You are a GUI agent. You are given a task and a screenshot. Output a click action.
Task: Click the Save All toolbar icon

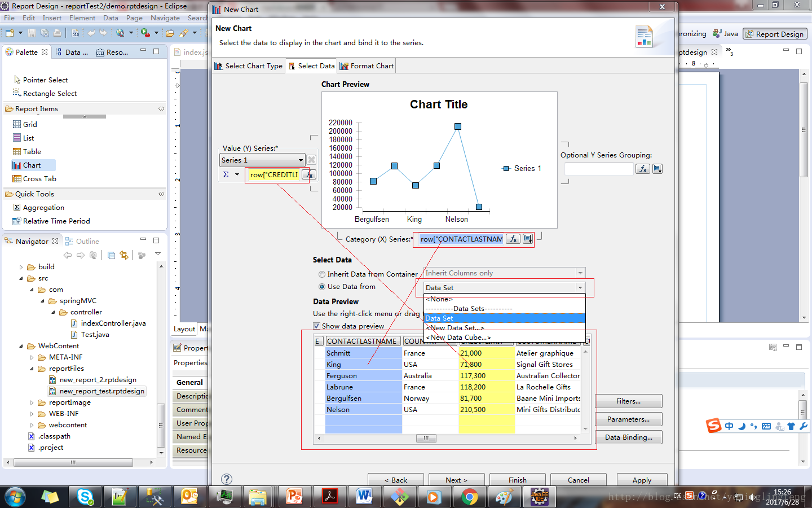click(x=45, y=33)
